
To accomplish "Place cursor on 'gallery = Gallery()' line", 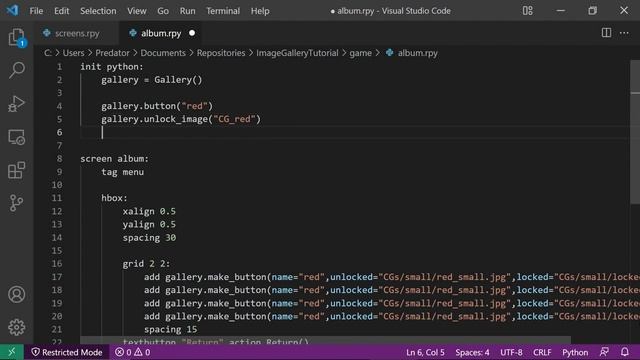I will [151, 80].
